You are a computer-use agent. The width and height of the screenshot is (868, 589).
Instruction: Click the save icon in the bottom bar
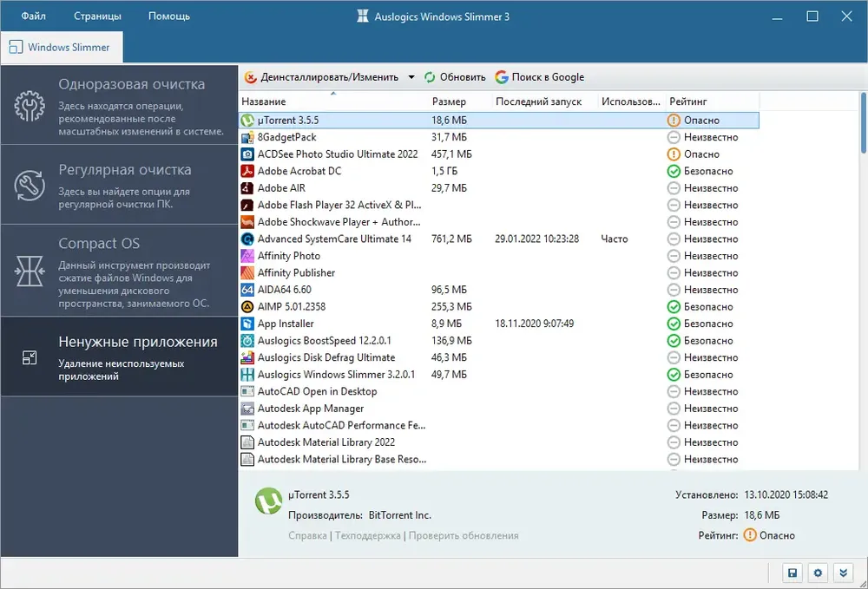click(792, 573)
